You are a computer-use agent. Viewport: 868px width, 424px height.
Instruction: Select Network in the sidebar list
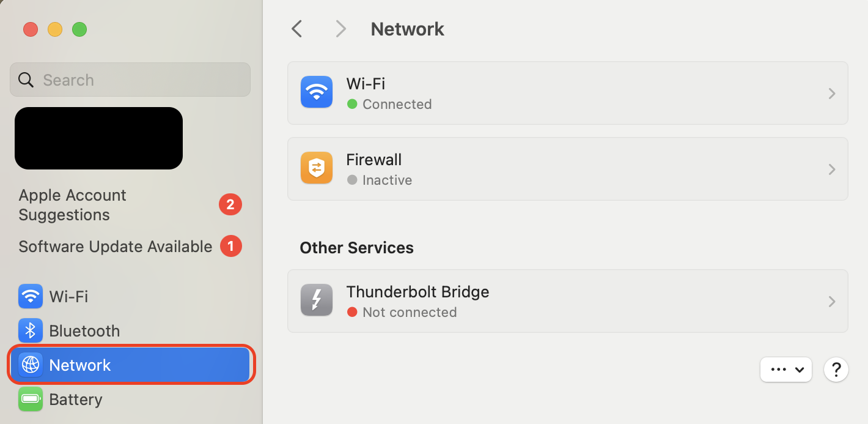point(80,365)
